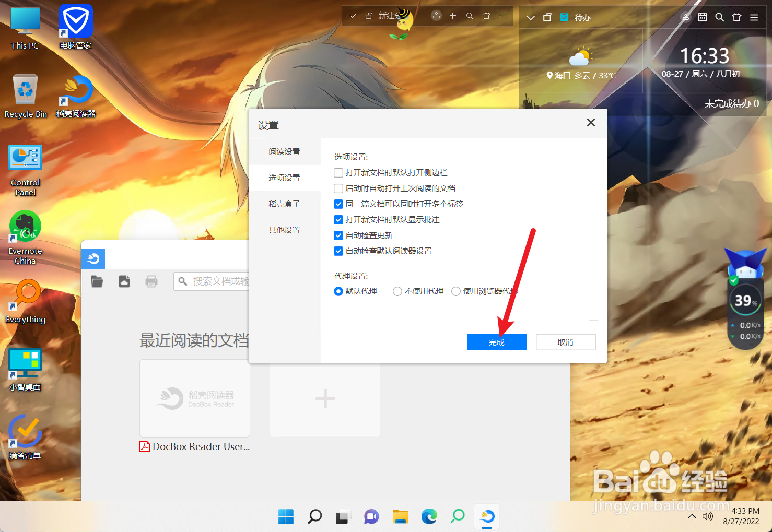Select 不使用代理 radio button
The image size is (772, 532).
point(397,291)
